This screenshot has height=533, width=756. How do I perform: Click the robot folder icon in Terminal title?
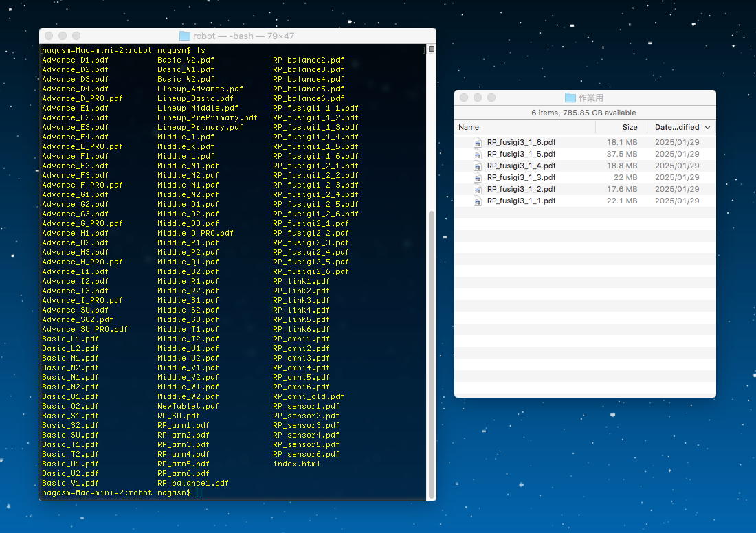(x=184, y=36)
